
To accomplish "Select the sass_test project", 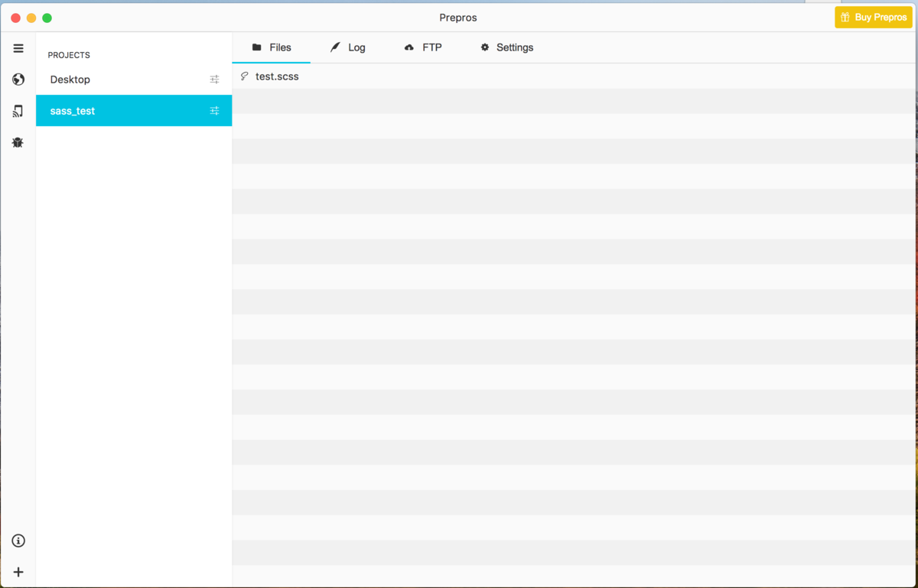I will pos(134,111).
